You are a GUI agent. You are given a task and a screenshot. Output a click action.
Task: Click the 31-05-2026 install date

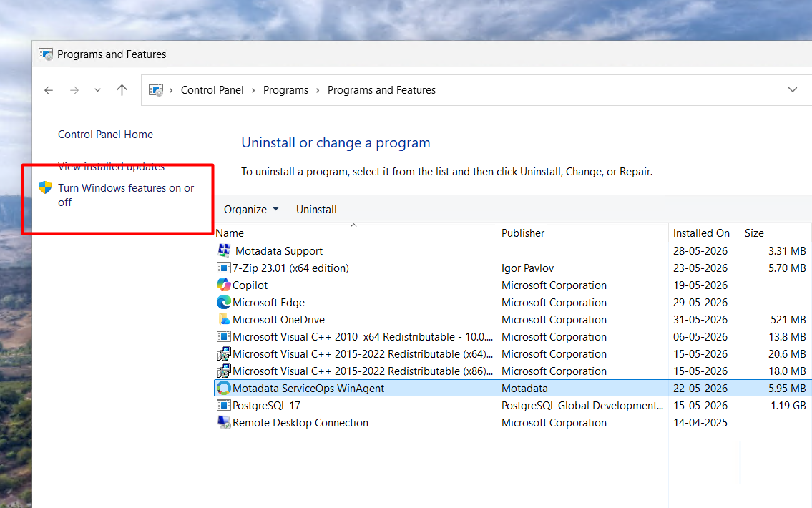[700, 320]
